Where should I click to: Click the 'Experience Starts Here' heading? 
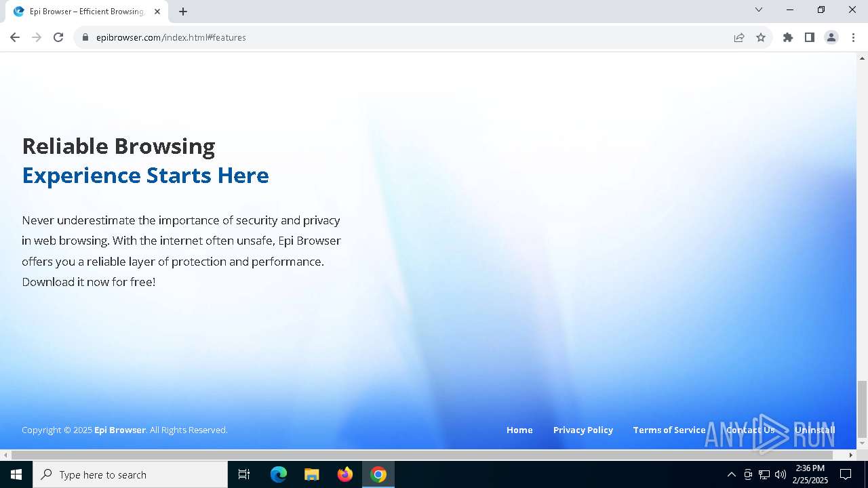145,176
